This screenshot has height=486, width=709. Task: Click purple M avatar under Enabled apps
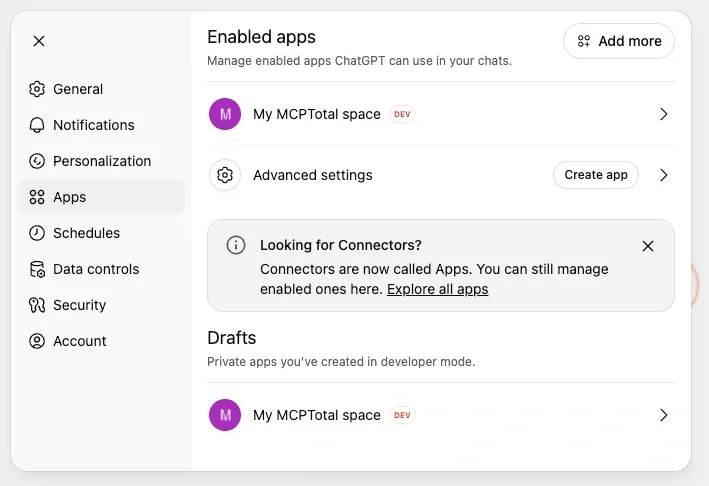[x=225, y=114]
